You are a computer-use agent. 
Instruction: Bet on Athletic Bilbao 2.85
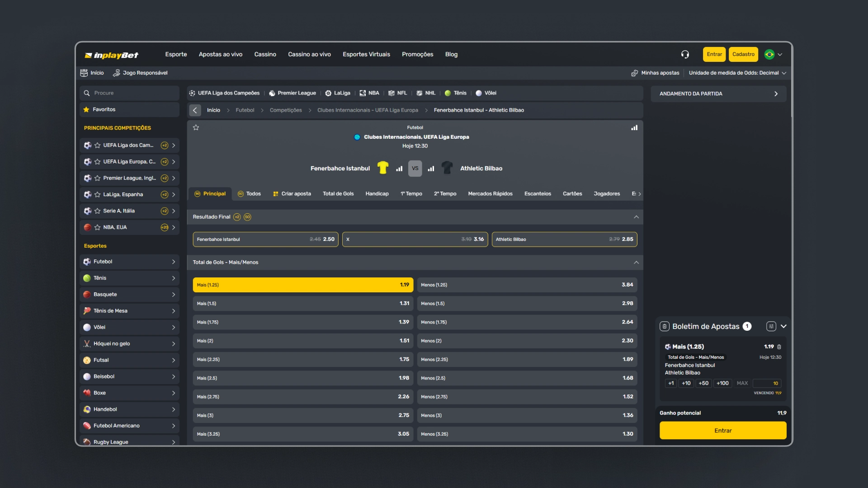[x=564, y=239]
